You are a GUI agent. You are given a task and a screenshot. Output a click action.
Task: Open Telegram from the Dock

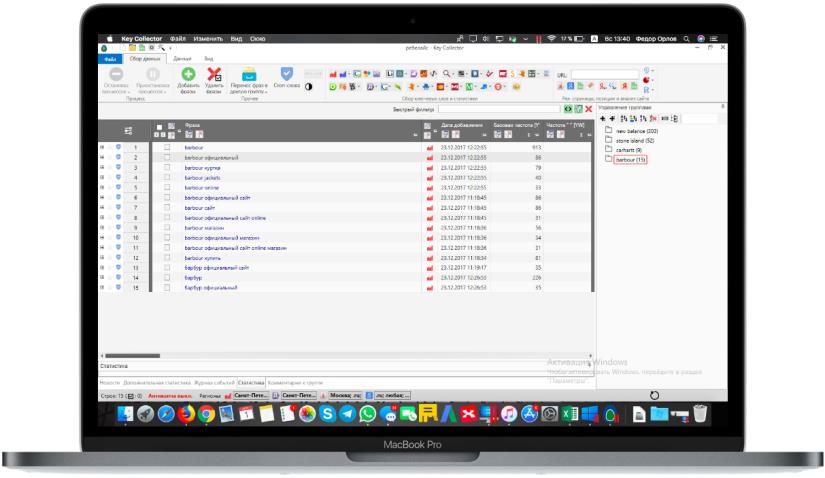point(347,414)
